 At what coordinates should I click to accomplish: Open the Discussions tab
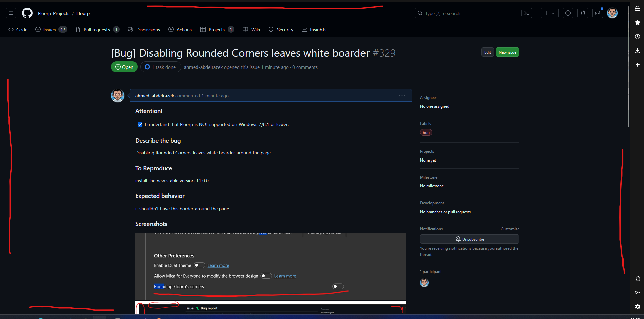[x=148, y=30]
